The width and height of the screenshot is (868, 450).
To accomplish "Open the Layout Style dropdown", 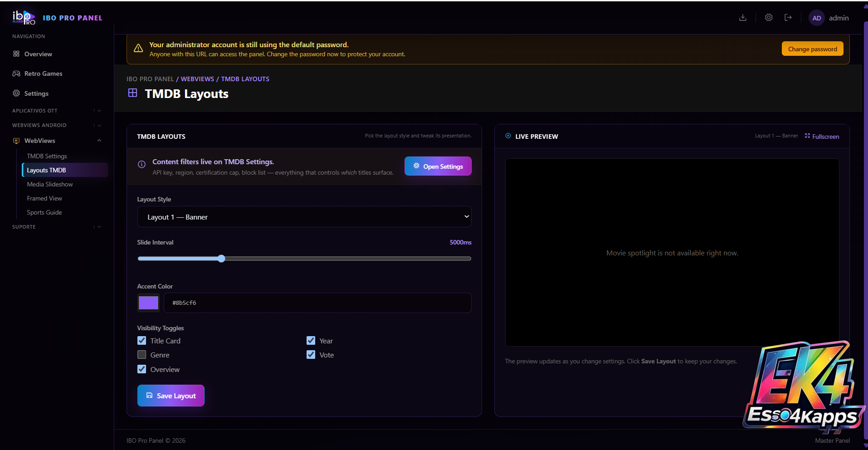I will [304, 217].
